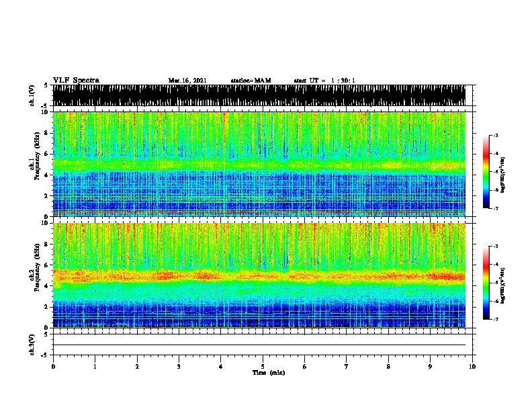Click time axis tick label '8'
The image size is (532, 411).
pos(388,367)
